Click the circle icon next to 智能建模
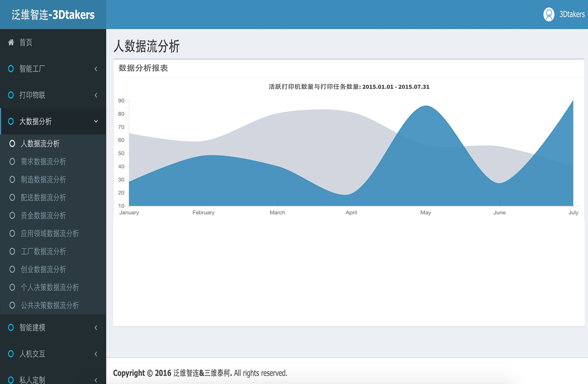The height and width of the screenshot is (384, 588). coord(11,327)
